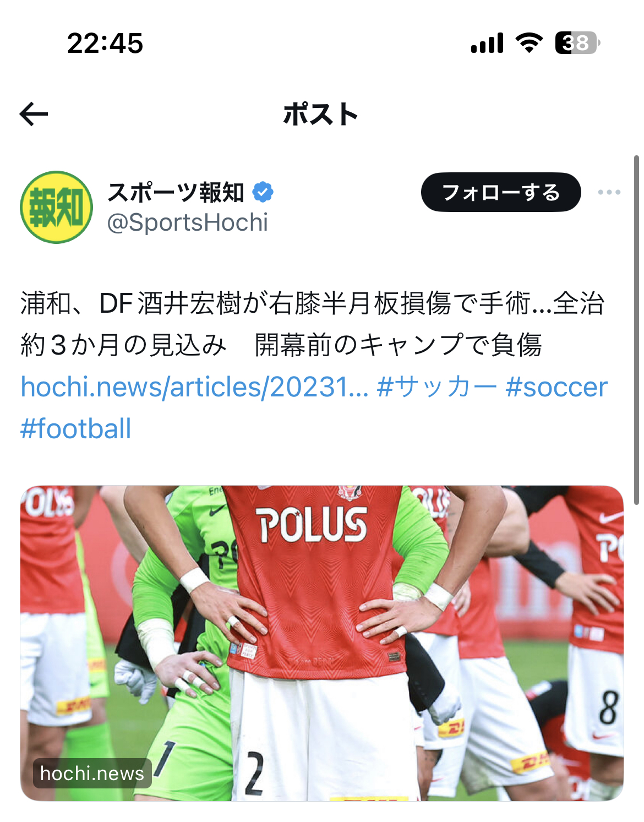The height and width of the screenshot is (822, 644).
Task: Tap the ポスト header title
Action: coord(321,115)
